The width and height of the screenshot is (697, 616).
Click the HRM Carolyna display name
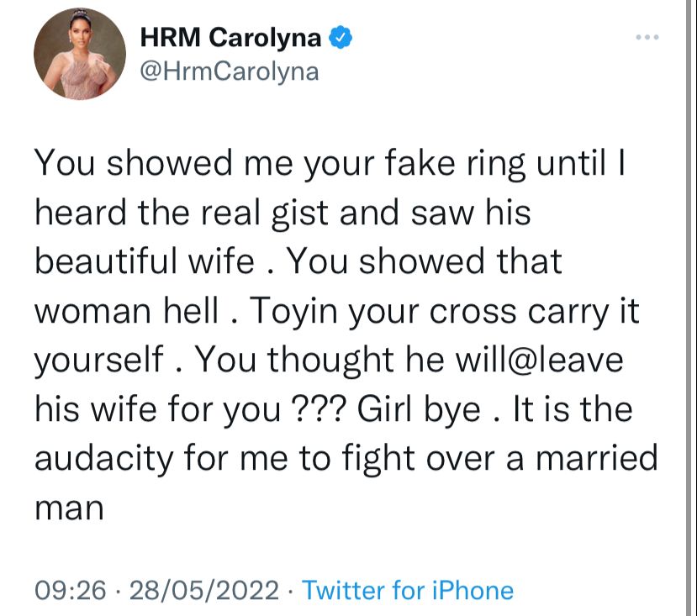tap(230, 37)
